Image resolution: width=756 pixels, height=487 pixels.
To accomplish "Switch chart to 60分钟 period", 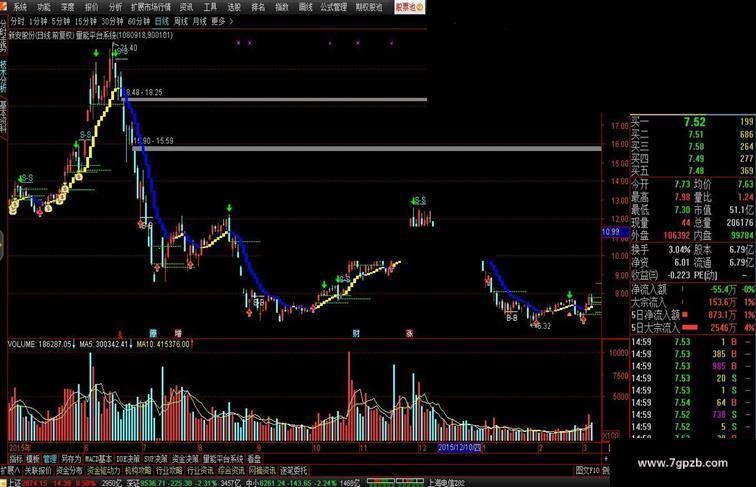I will pos(139,21).
